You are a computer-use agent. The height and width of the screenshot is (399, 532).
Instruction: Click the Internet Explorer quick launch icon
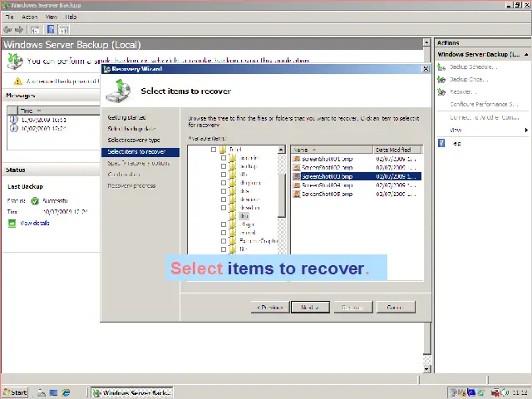66,392
